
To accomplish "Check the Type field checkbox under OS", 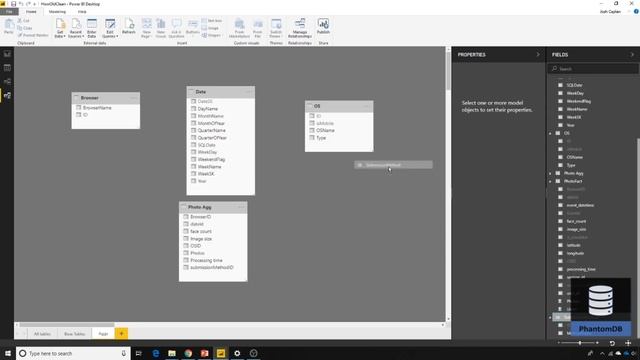I will 560,165.
